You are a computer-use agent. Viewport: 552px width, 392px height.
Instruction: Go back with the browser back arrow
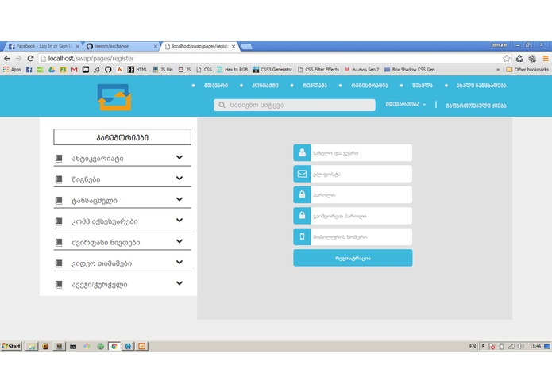pyautogui.click(x=7, y=59)
